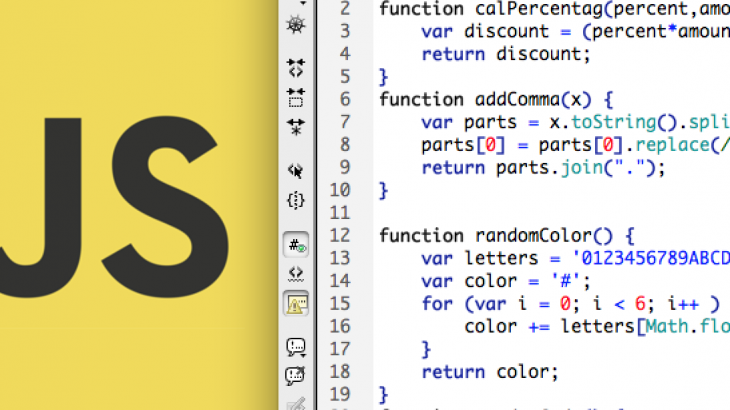This screenshot has width=730, height=410.
Task: Click line number 8 in gutter
Action: pos(345,145)
